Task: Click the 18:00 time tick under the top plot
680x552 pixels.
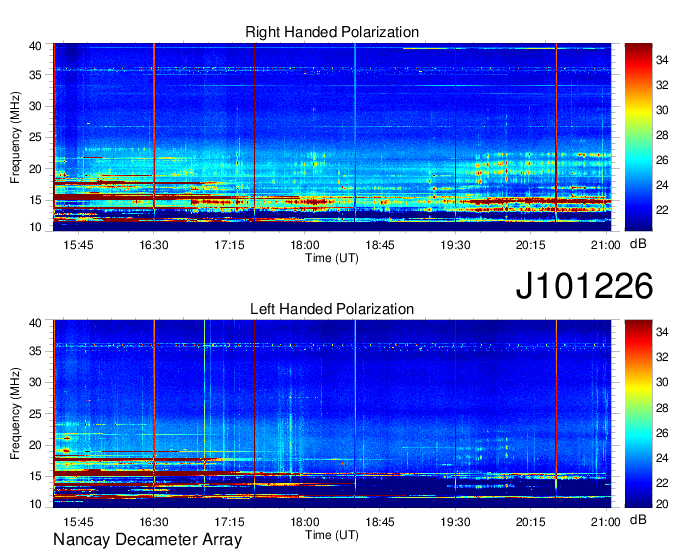Action: 304,245
